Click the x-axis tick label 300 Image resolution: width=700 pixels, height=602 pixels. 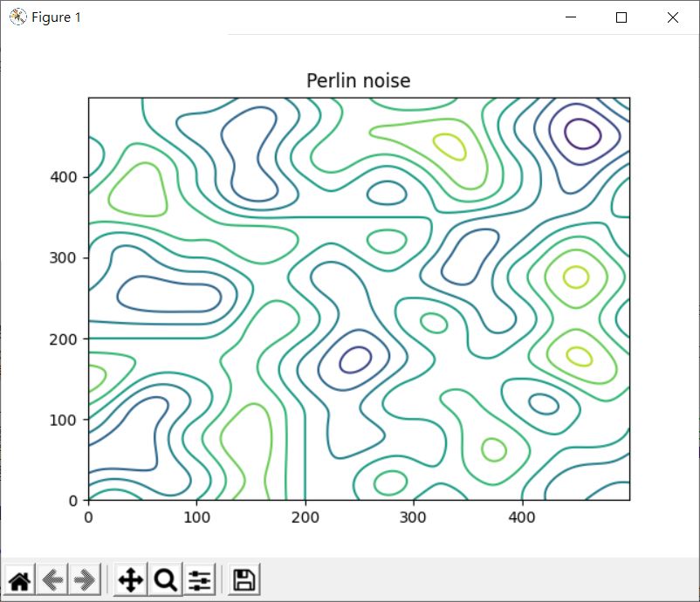point(413,517)
